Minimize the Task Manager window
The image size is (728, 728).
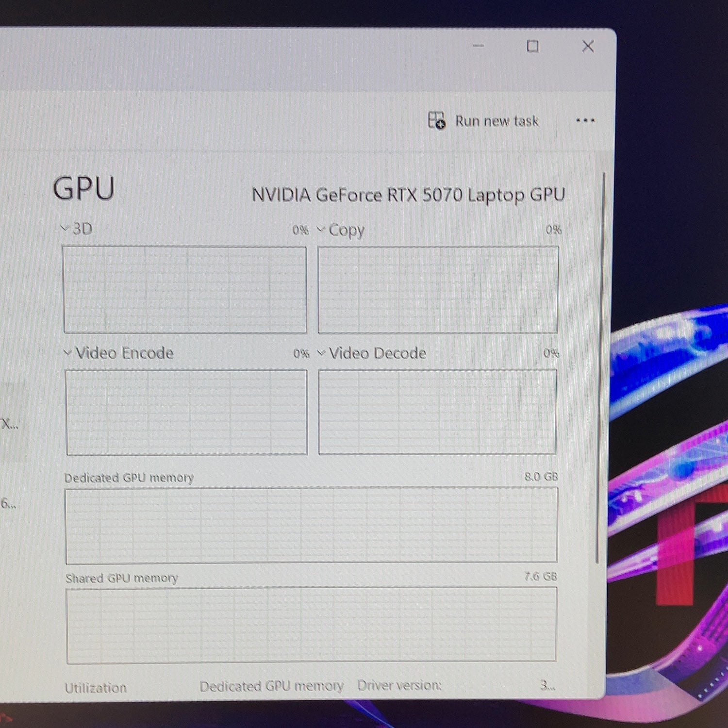click(479, 46)
